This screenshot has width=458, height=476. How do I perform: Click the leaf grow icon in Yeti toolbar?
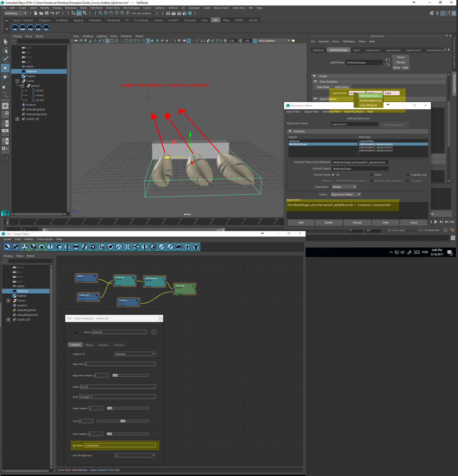33,247
